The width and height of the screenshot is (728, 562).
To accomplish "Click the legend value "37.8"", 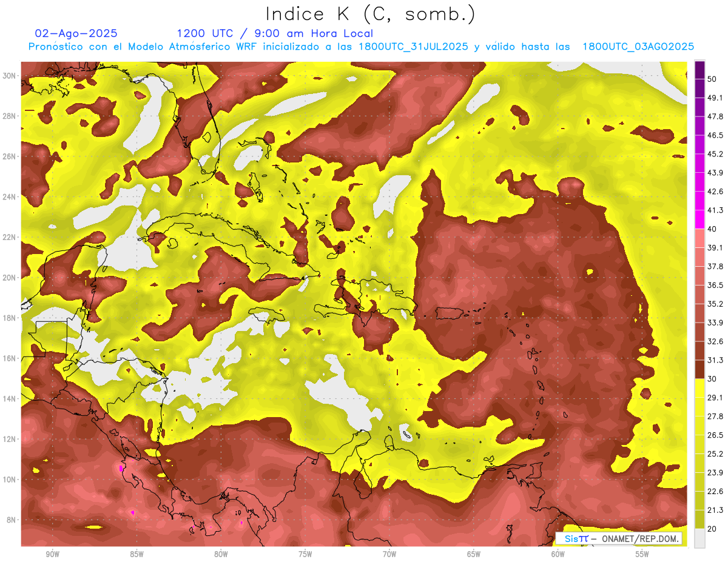I will (715, 266).
